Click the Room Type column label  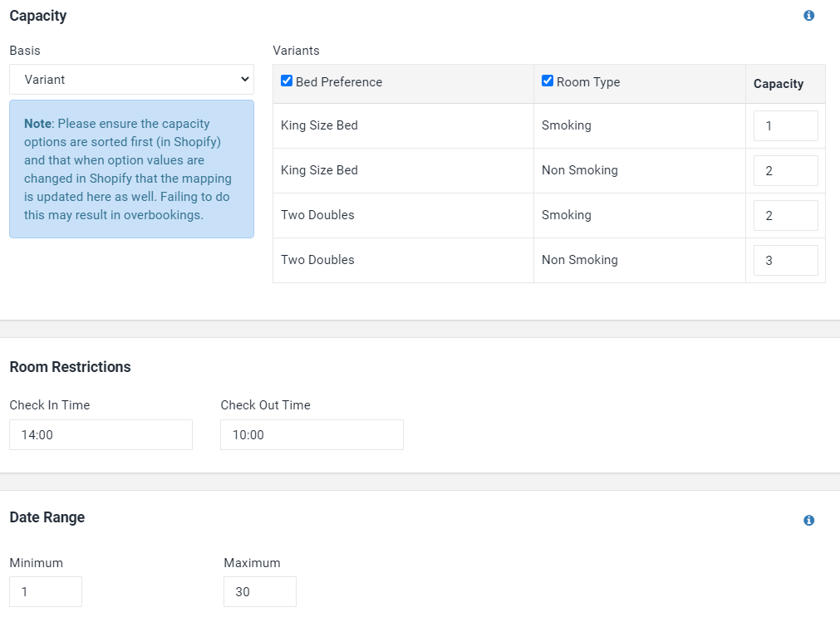[588, 82]
